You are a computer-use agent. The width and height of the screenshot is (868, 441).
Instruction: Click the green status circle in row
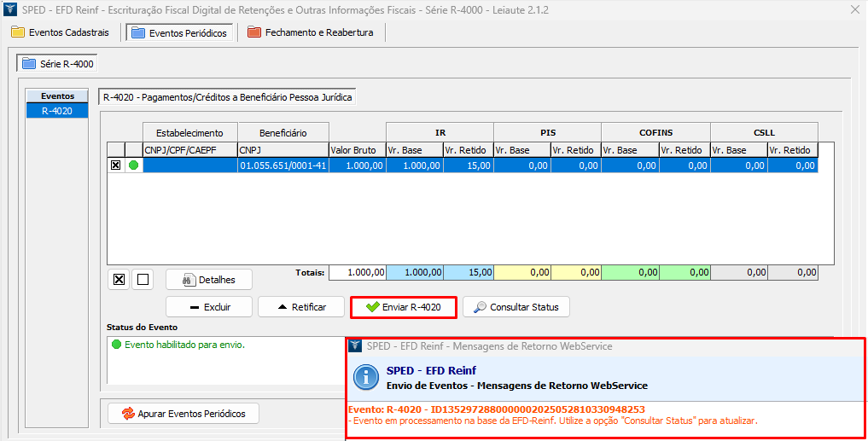[x=133, y=165]
